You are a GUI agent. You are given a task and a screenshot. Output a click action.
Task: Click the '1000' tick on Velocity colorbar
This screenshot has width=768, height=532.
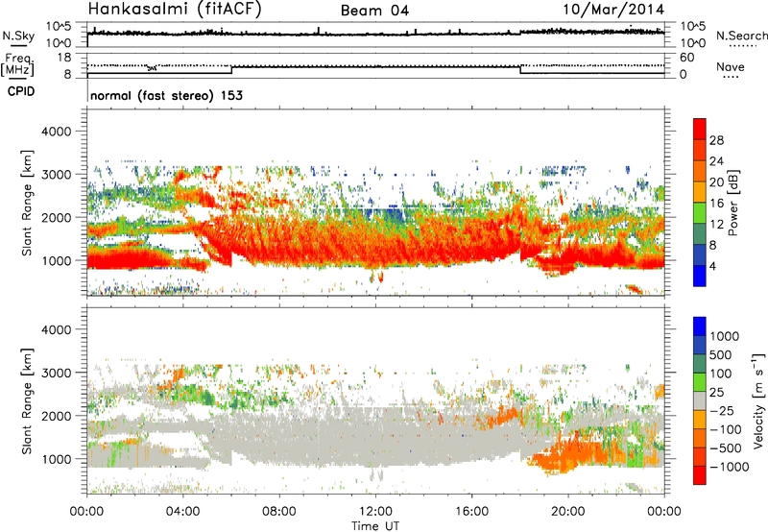coord(725,336)
